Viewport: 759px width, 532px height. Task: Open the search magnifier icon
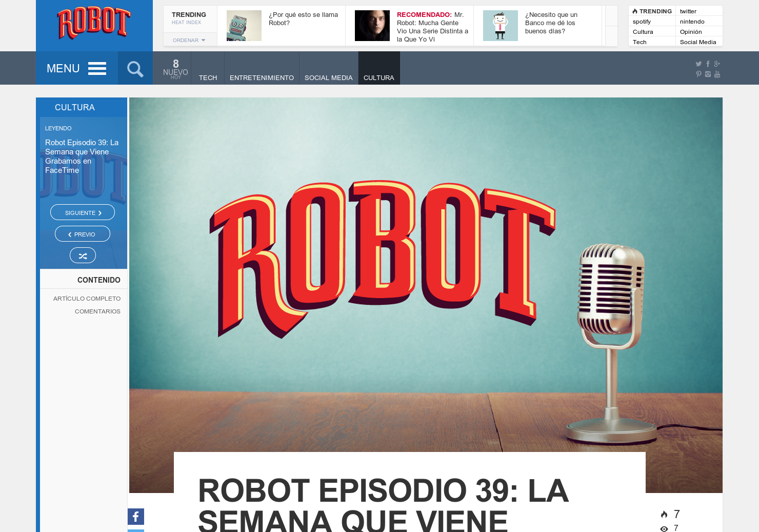pos(135,68)
